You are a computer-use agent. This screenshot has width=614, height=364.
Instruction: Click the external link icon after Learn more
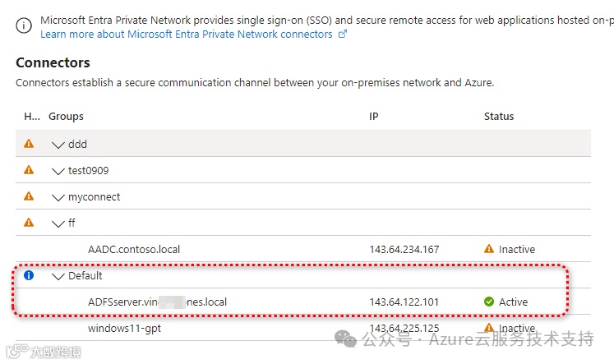pos(343,35)
